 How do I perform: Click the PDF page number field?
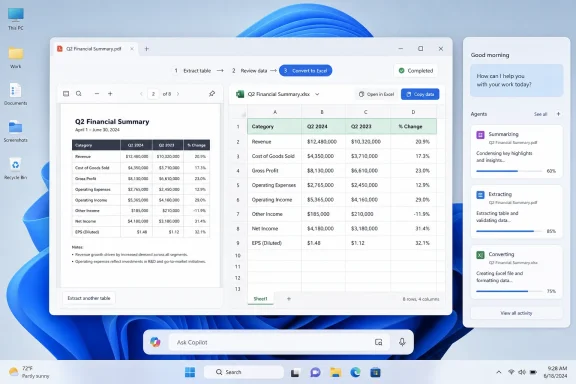click(x=153, y=94)
